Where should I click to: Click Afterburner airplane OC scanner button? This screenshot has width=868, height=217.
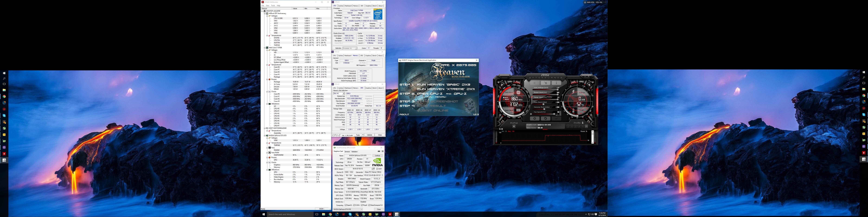pyautogui.click(x=545, y=83)
